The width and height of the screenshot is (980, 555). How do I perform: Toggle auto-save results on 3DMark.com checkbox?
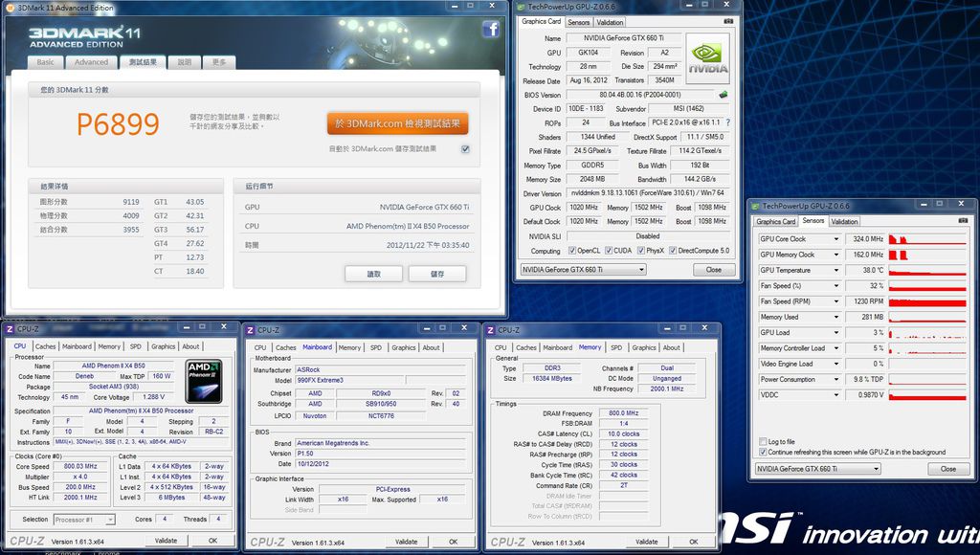click(465, 148)
